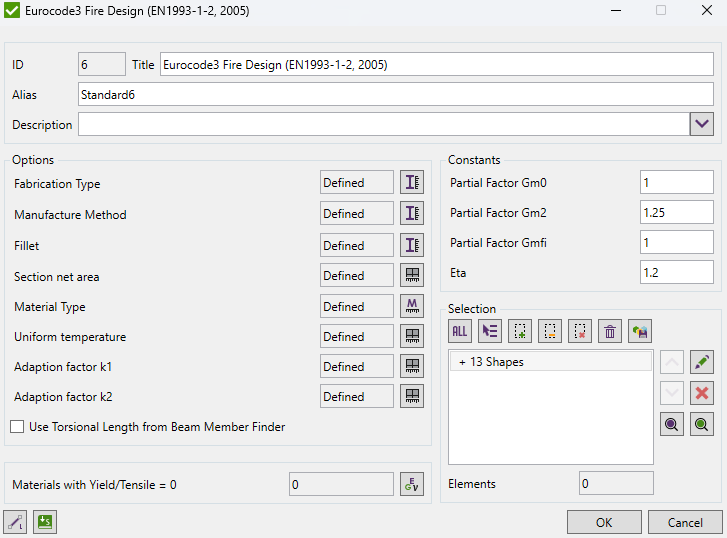Screen dimensions: 727x538
Task: Click the red X delete icon
Action: pos(702,393)
